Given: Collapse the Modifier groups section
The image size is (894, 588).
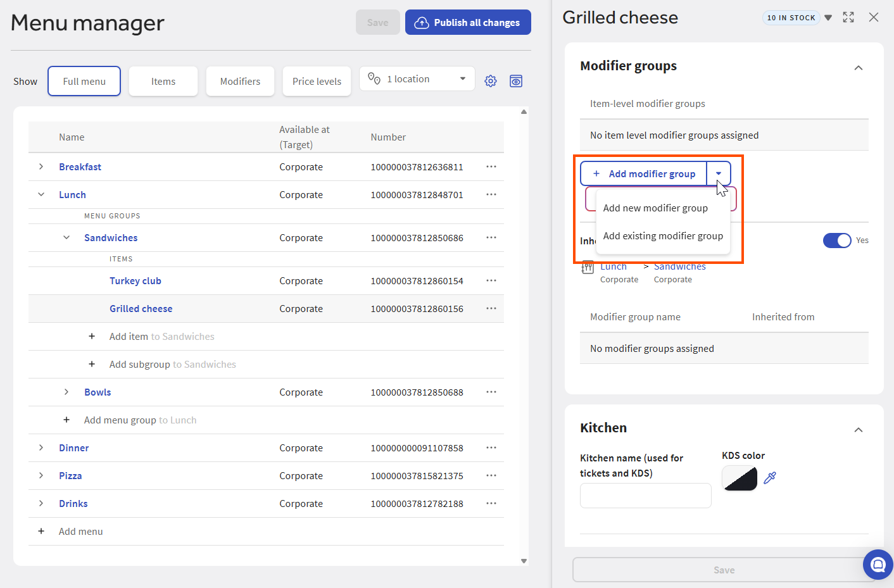Looking at the screenshot, I should [859, 68].
